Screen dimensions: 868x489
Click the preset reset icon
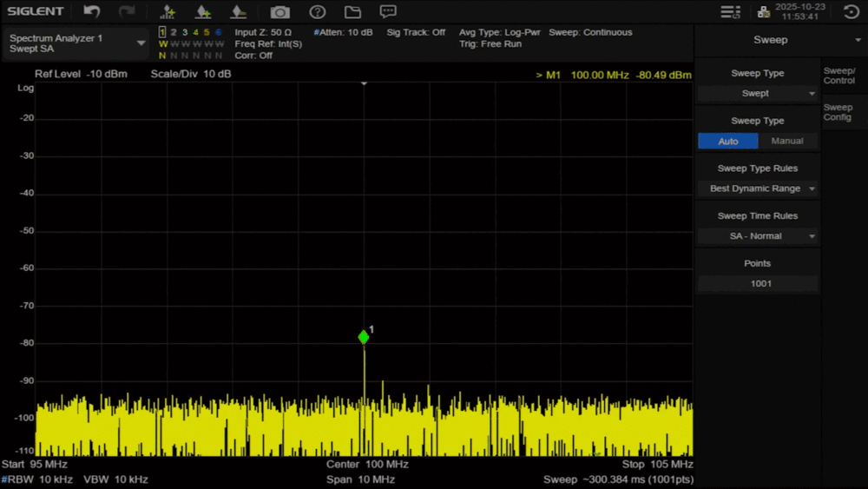851,11
